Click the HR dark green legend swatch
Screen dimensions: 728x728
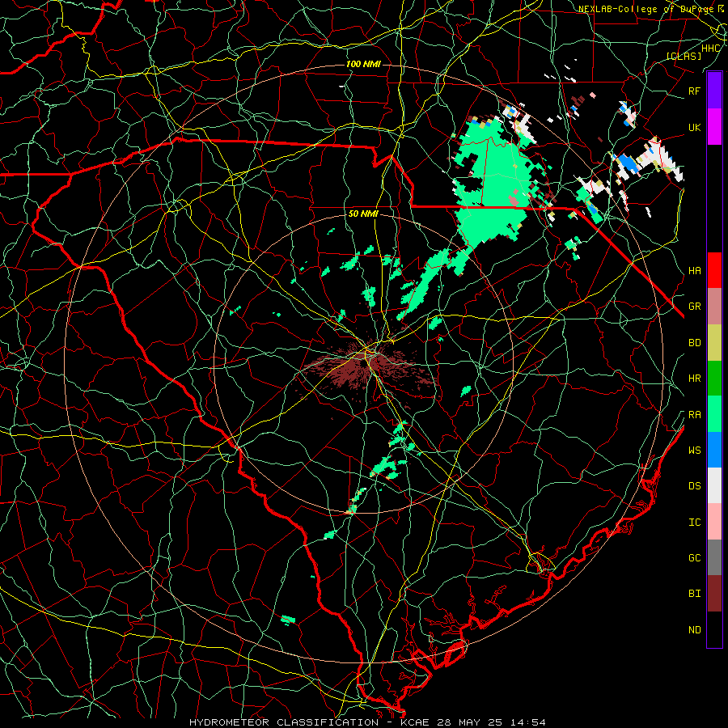click(714, 378)
